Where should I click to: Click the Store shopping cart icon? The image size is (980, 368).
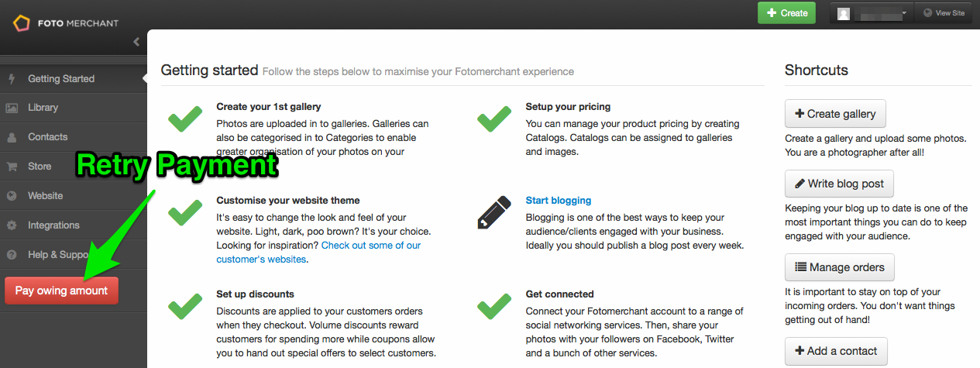[12, 167]
